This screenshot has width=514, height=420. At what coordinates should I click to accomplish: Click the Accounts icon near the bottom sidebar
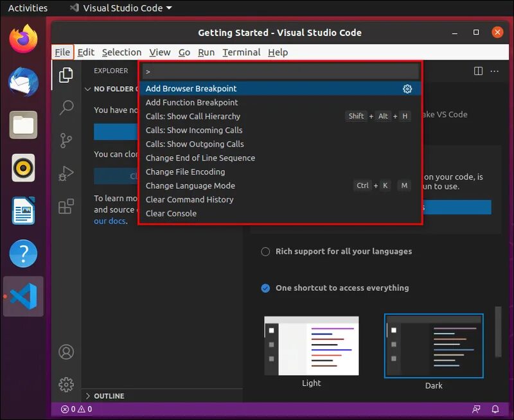[66, 352]
